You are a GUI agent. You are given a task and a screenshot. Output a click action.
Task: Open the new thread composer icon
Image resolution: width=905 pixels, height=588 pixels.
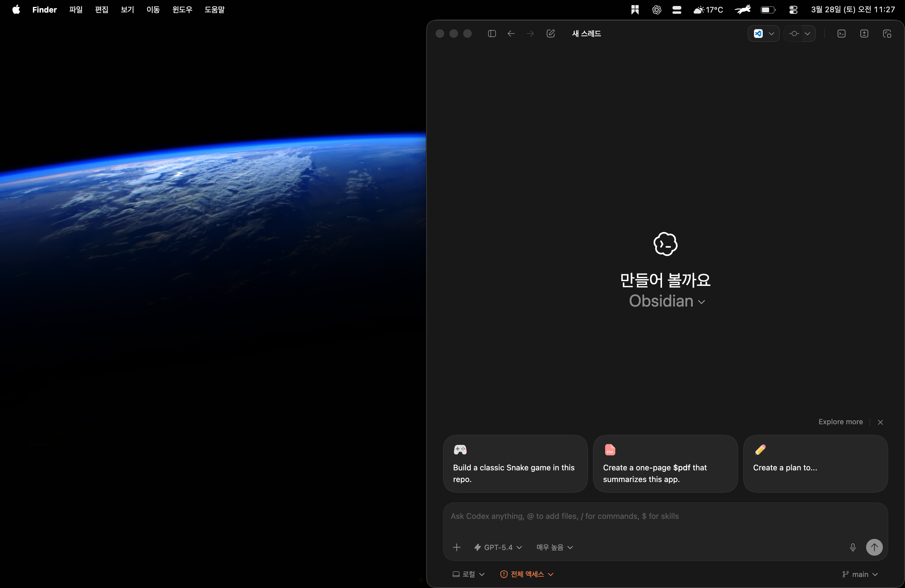(x=551, y=34)
